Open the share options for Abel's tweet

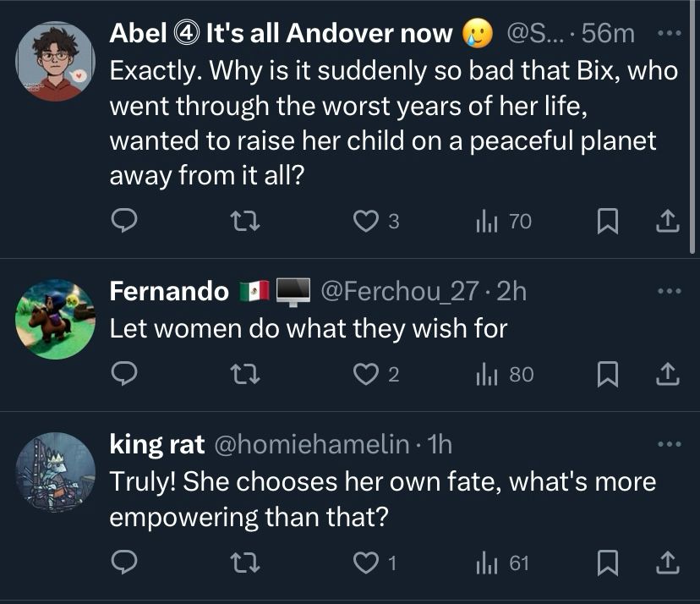point(667,221)
